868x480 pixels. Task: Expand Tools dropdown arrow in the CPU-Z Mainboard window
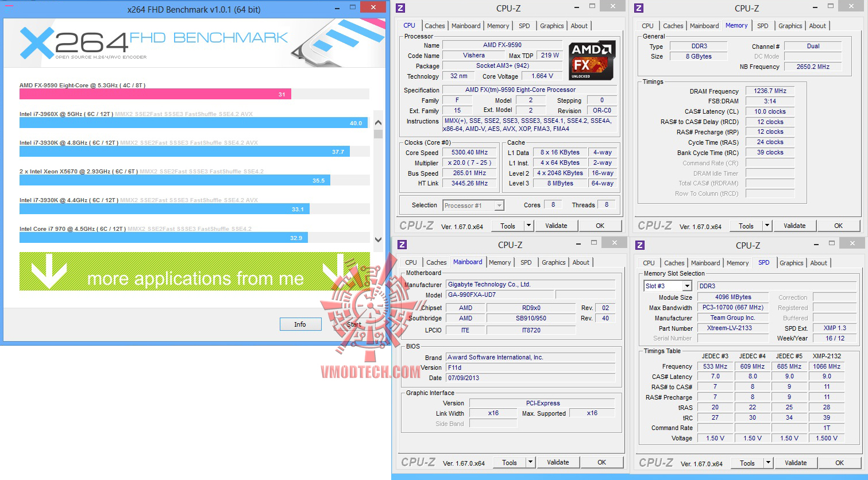[531, 463]
